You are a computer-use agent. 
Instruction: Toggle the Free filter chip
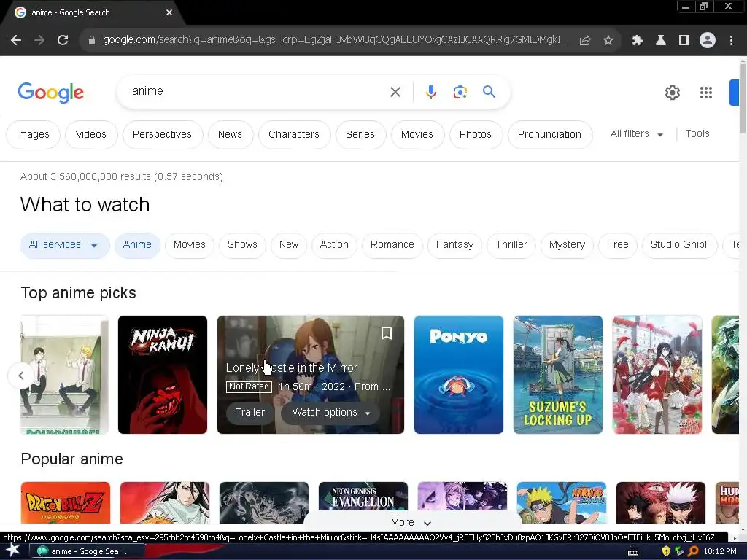[x=618, y=245]
